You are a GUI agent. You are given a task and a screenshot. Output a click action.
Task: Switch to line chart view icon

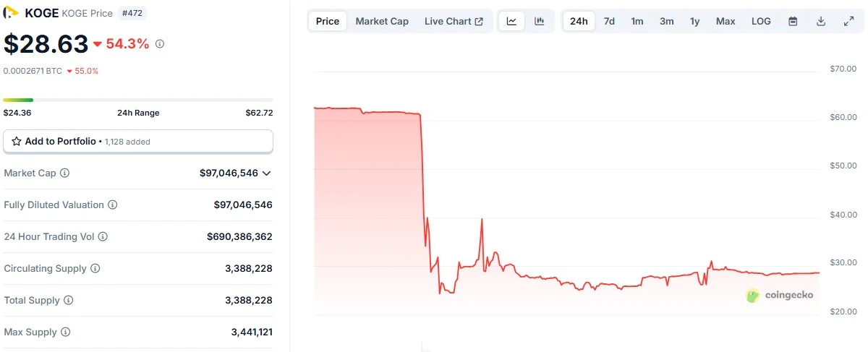pos(512,21)
